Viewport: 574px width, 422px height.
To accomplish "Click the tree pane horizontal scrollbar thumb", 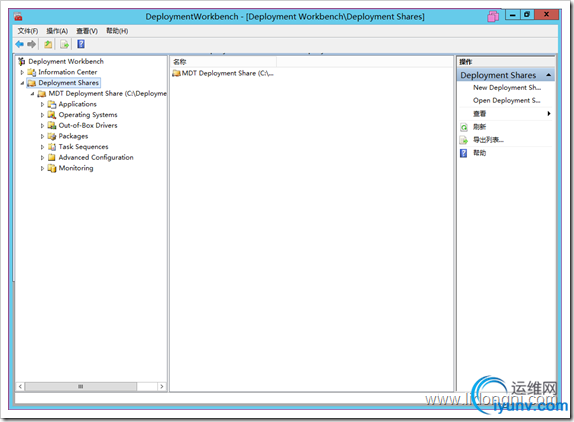I will (81, 386).
